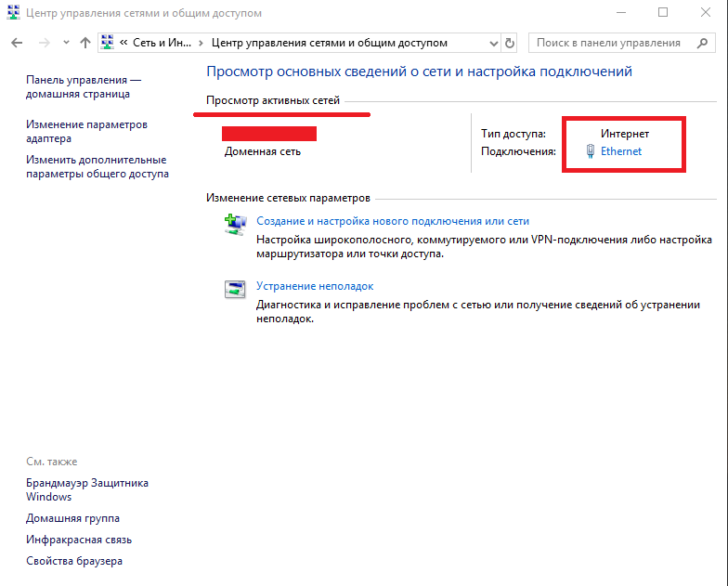Open the recent locations dropdown arrow

(x=66, y=43)
